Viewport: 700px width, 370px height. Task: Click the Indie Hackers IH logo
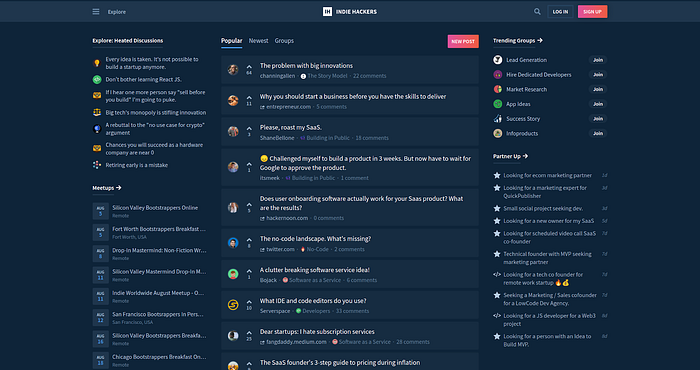point(327,12)
